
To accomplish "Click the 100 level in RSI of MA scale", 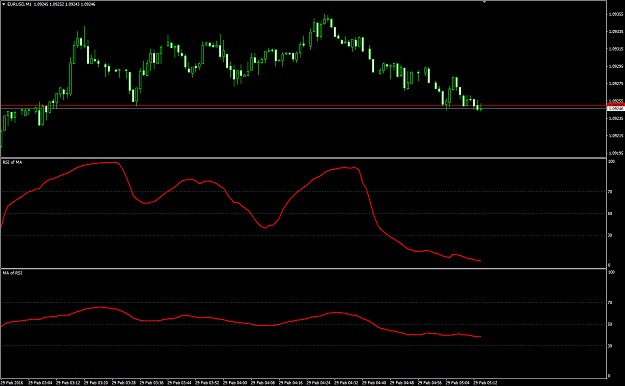I will 611,161.
